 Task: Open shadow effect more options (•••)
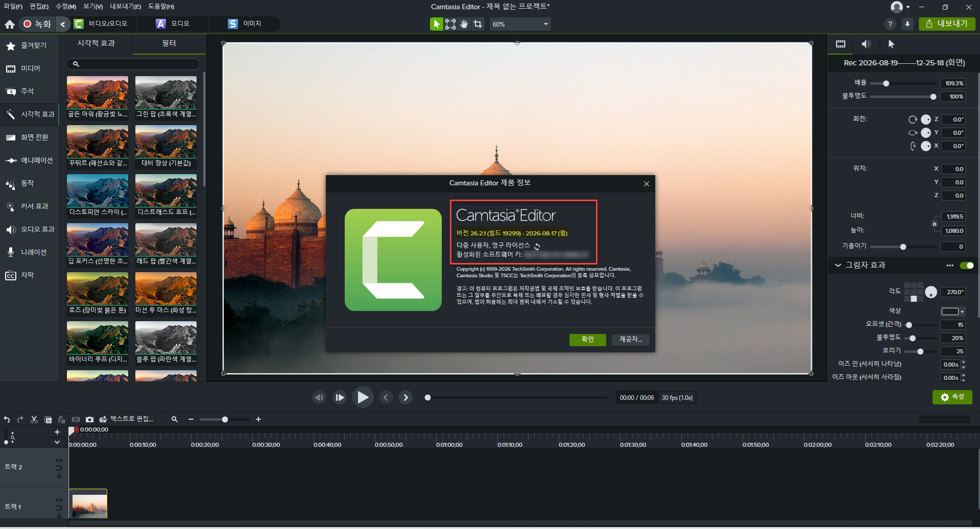pyautogui.click(x=950, y=266)
